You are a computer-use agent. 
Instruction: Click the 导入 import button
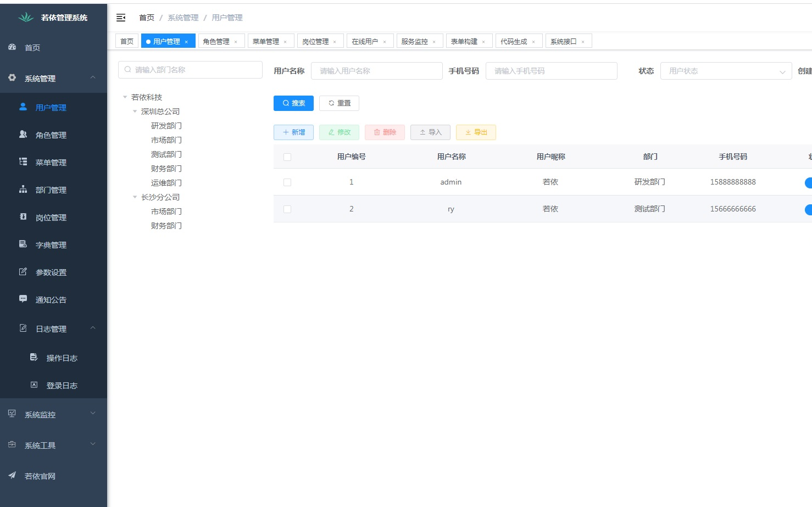tap(430, 132)
